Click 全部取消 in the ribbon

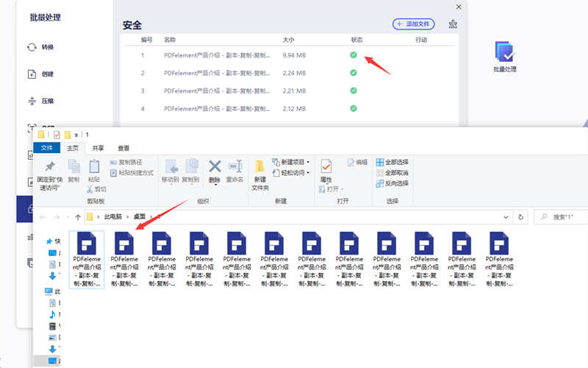point(392,173)
